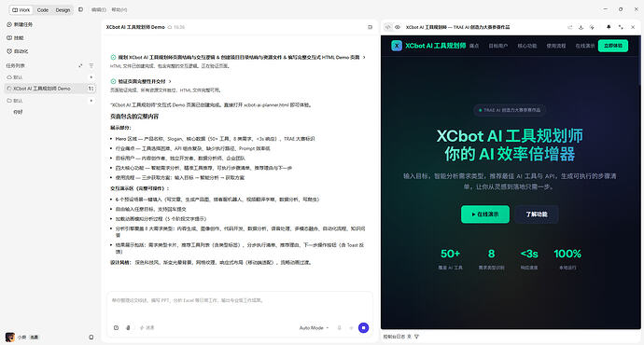Click green 在线演示 hero button
644x345 pixels.
[x=485, y=214]
